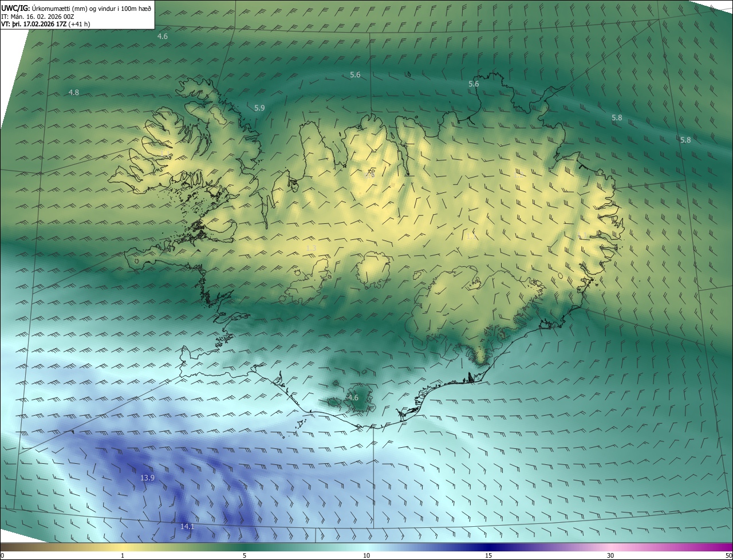Click the valid time 'VT: þri. 17.02.2026 17Z (+41 h)'
Image resolution: width=733 pixels, height=560 pixels.
(x=46, y=24)
